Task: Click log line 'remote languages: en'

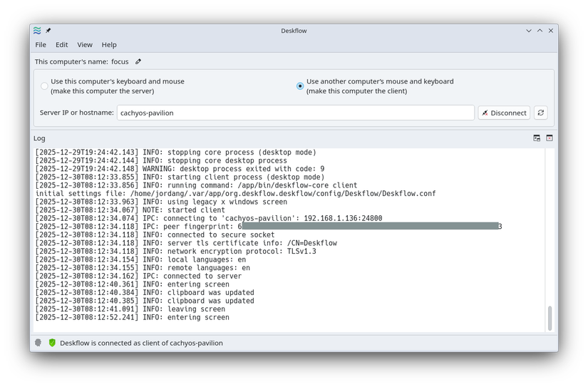Action: [x=143, y=268]
